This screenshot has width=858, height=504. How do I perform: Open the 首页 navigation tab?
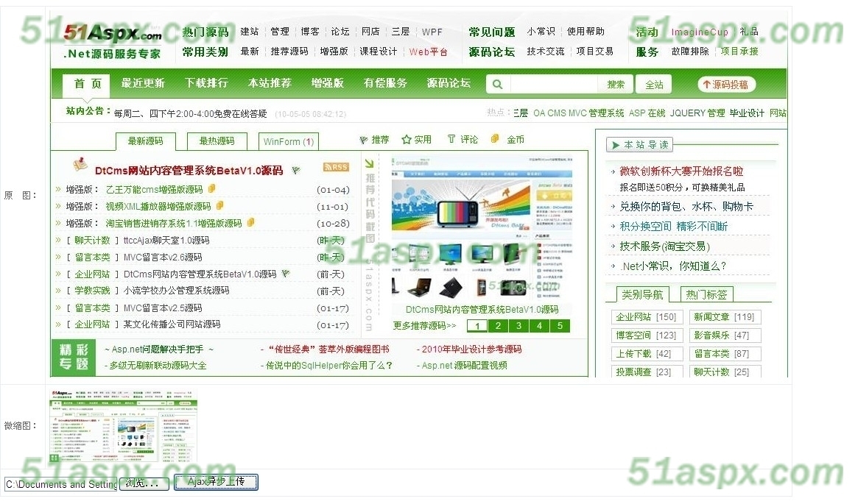(88, 84)
